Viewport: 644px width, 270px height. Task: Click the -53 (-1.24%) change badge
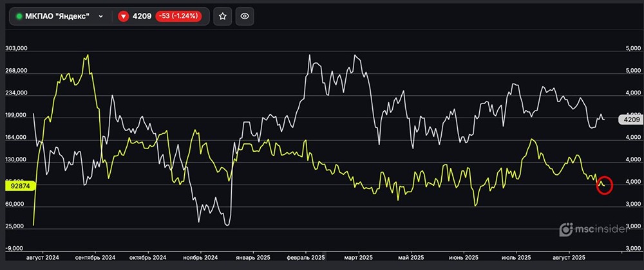[x=178, y=17]
